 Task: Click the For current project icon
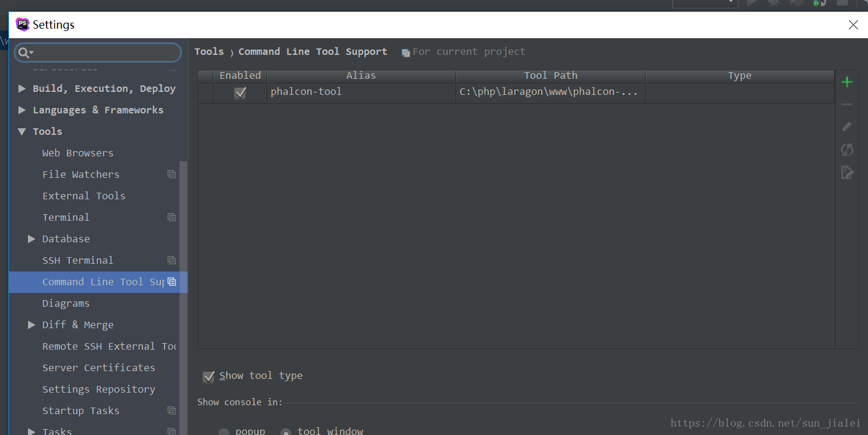coord(406,53)
